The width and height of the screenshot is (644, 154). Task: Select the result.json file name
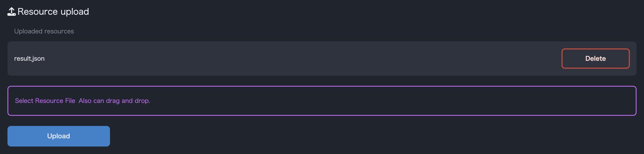pos(29,59)
